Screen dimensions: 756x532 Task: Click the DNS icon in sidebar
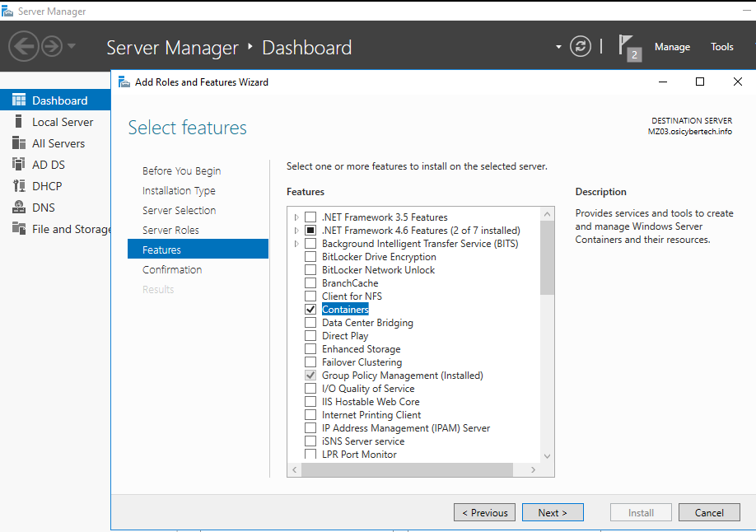[19, 208]
